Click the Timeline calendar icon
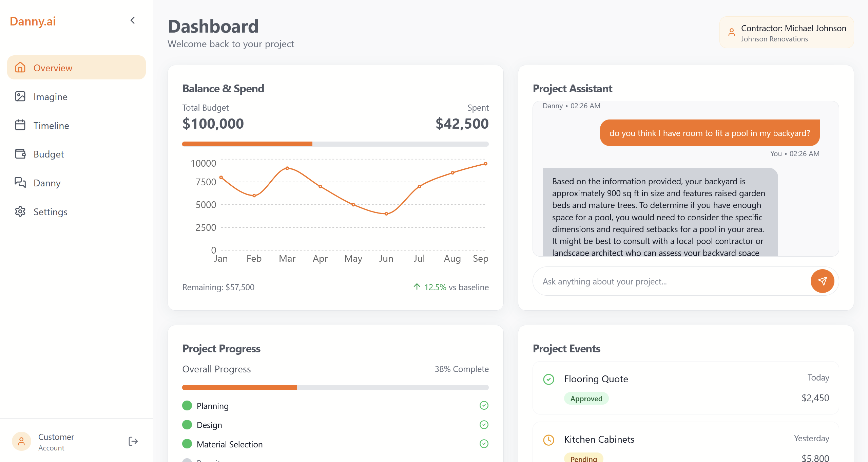868x462 pixels. (20, 125)
